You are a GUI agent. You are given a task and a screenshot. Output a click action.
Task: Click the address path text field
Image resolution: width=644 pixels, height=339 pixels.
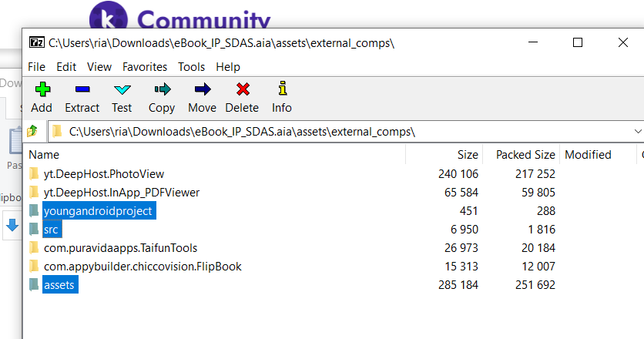pyautogui.click(x=345, y=132)
